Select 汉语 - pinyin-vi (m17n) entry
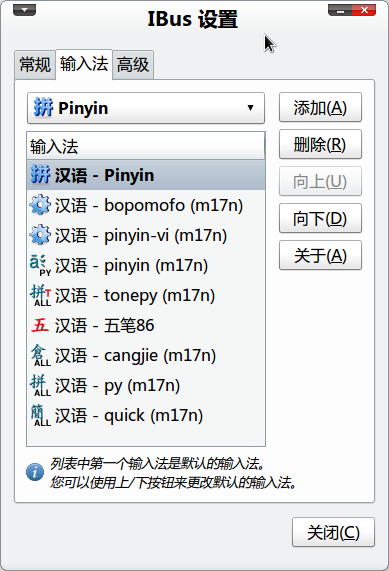This screenshot has height=571, width=389. coord(146,235)
